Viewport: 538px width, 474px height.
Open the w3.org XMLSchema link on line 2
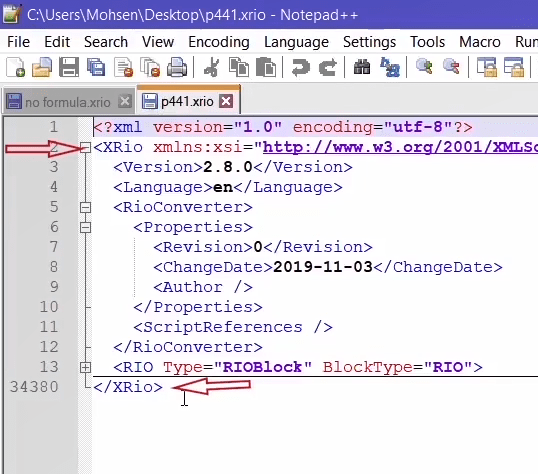click(400, 147)
